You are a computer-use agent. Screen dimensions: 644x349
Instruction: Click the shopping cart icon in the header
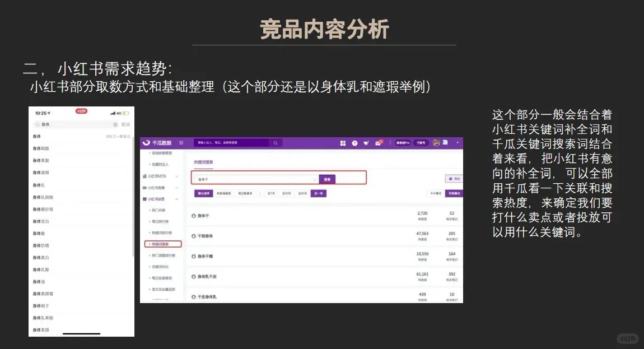tap(365, 143)
